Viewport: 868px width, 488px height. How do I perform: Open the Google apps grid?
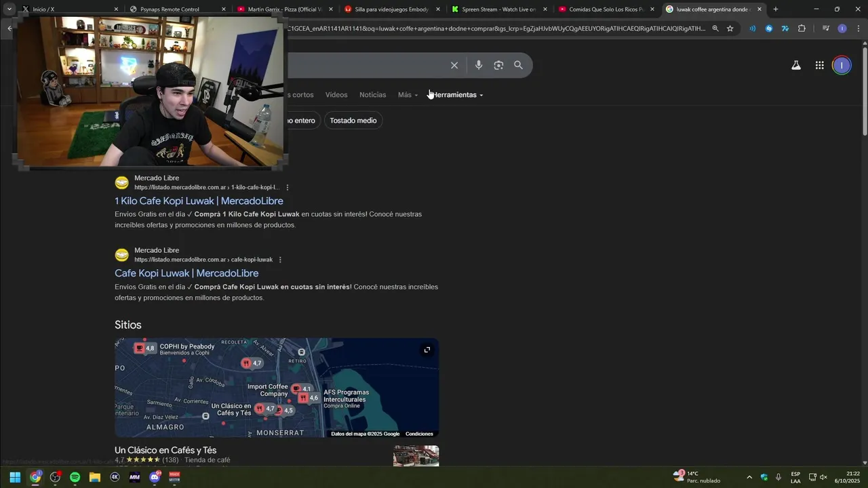pos(819,65)
